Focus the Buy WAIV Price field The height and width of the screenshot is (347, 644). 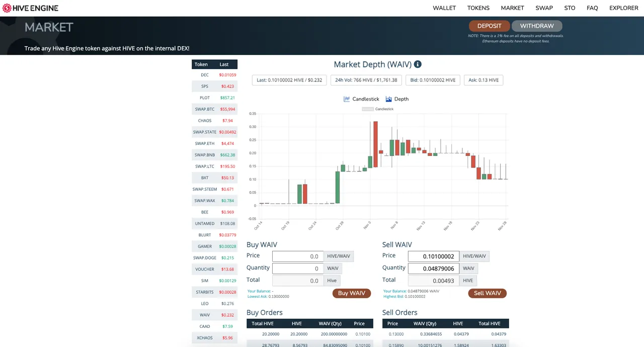pos(297,256)
